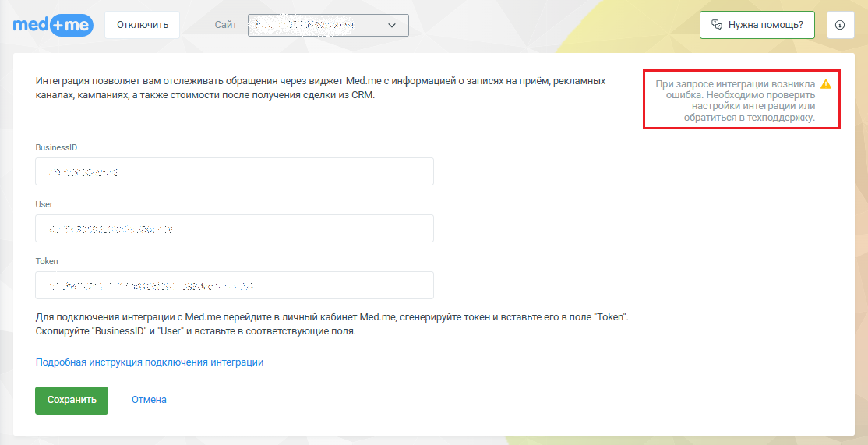Click into the User input field
This screenshot has height=445, width=868.
(234, 228)
